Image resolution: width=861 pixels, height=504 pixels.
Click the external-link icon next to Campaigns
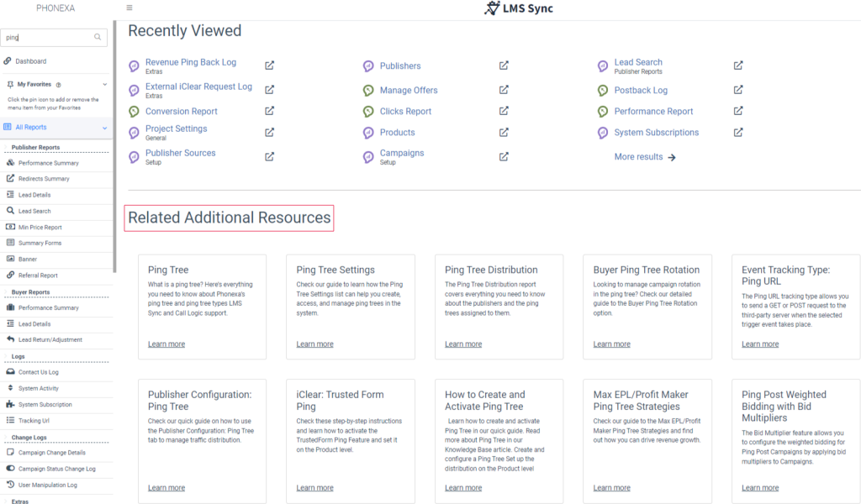coord(504,157)
